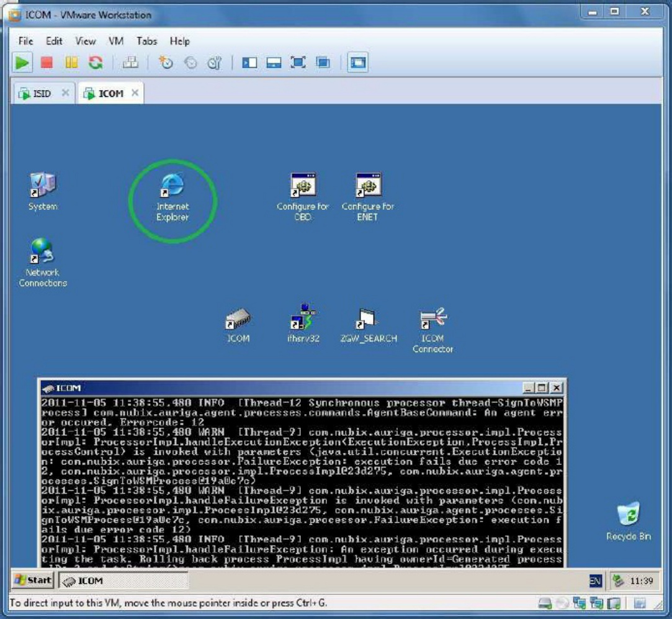Select the Recycle Bin icon

tap(629, 522)
